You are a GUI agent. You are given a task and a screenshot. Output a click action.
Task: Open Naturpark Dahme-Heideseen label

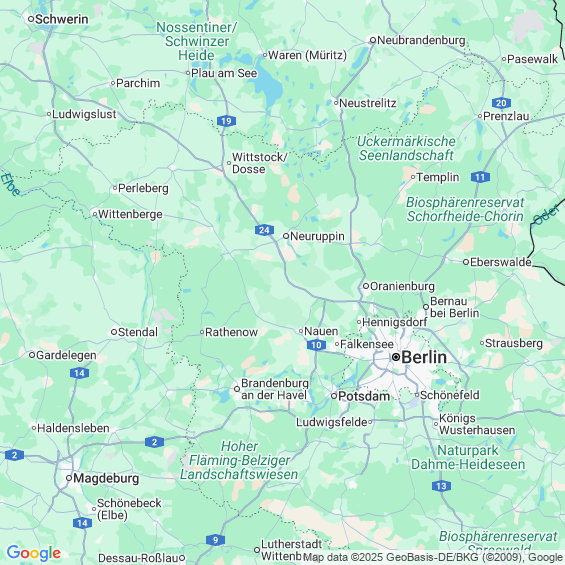coord(468,457)
